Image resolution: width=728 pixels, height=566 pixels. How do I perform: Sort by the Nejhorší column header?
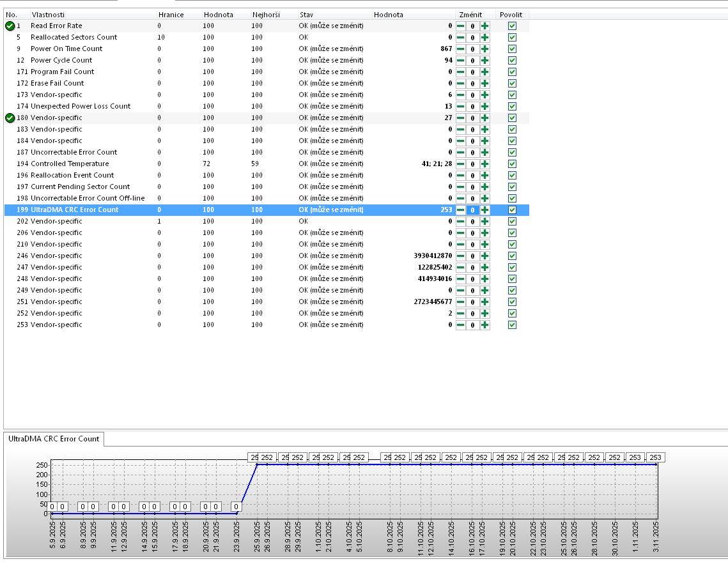pyautogui.click(x=265, y=15)
